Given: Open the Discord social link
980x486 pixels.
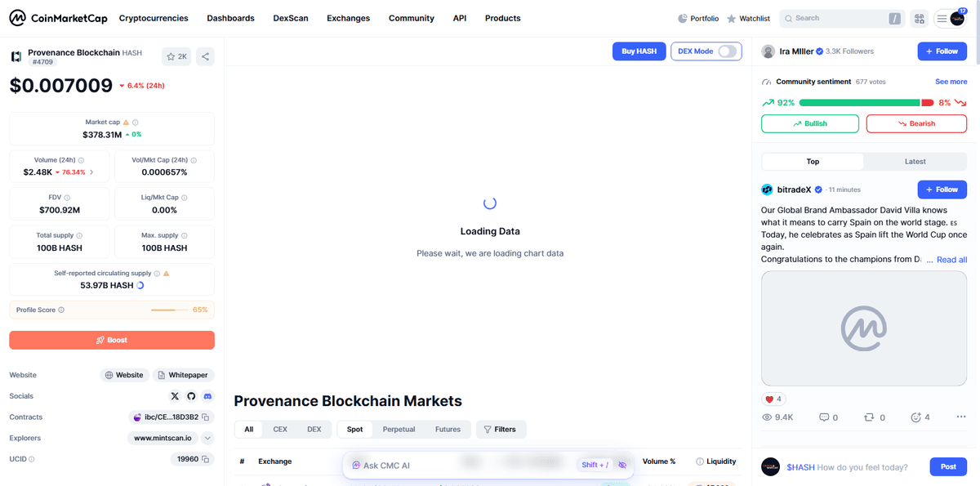Looking at the screenshot, I should [207, 396].
